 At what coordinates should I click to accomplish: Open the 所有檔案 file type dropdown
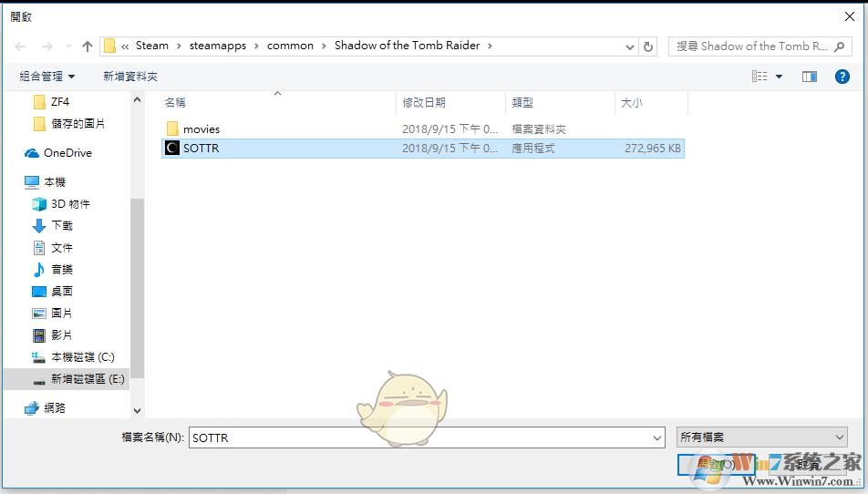pyautogui.click(x=761, y=437)
